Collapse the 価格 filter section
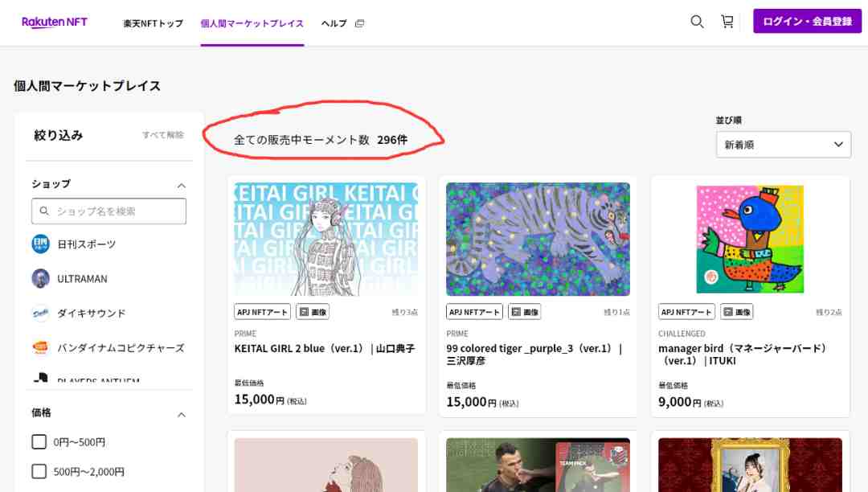 click(181, 415)
